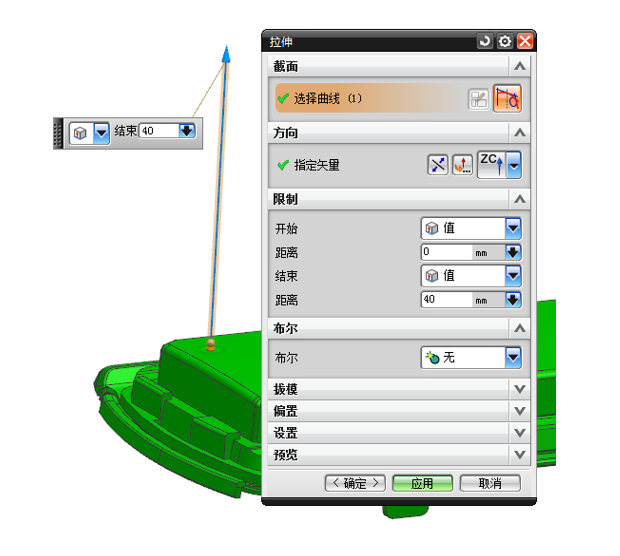Click the cube icon in the floating end box
The image size is (620, 556).
81,133
